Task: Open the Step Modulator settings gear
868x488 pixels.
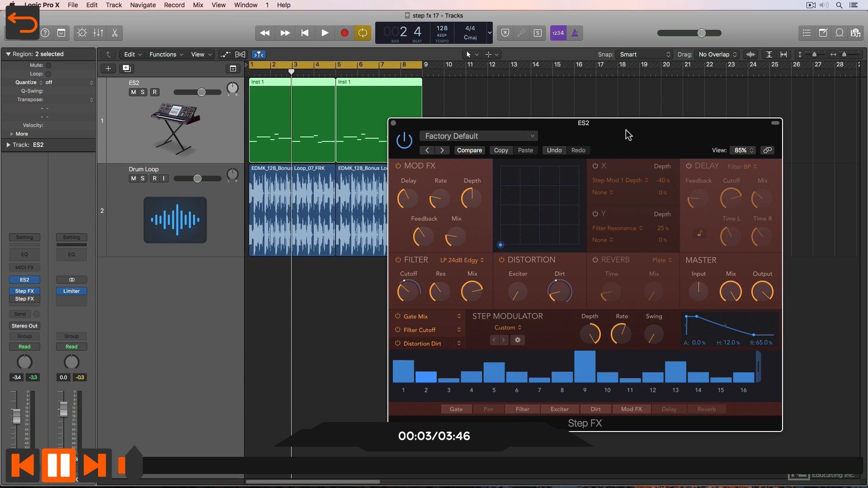Action: click(x=518, y=340)
